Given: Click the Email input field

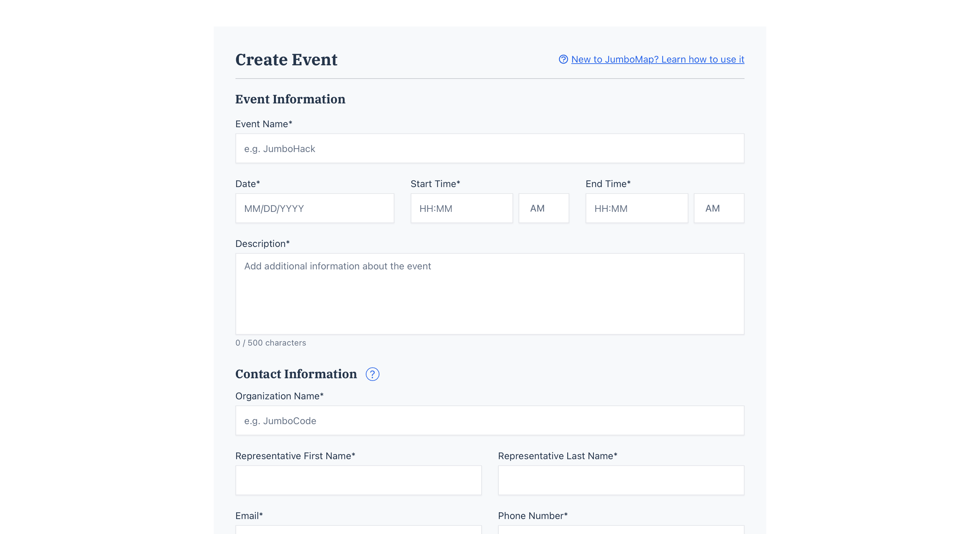Looking at the screenshot, I should coord(358,532).
